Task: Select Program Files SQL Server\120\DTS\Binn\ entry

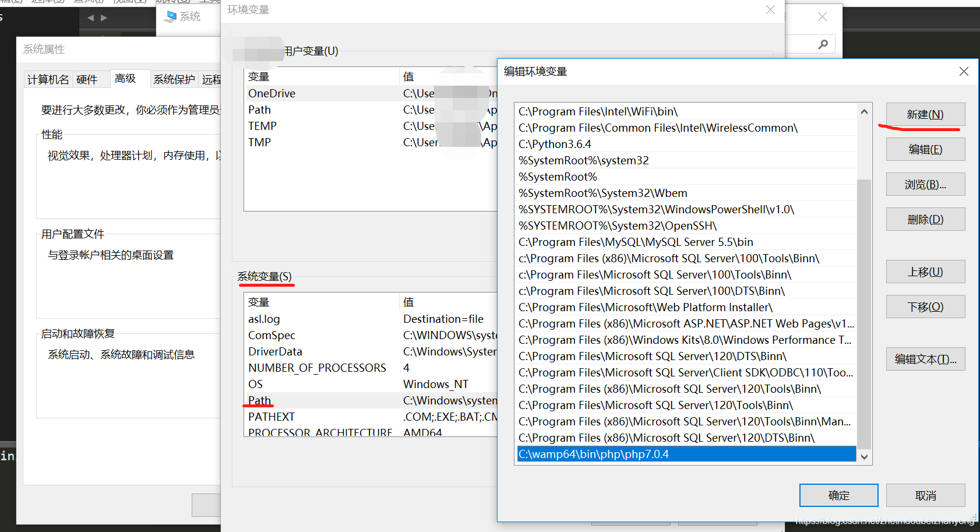Action: pyautogui.click(x=686, y=356)
